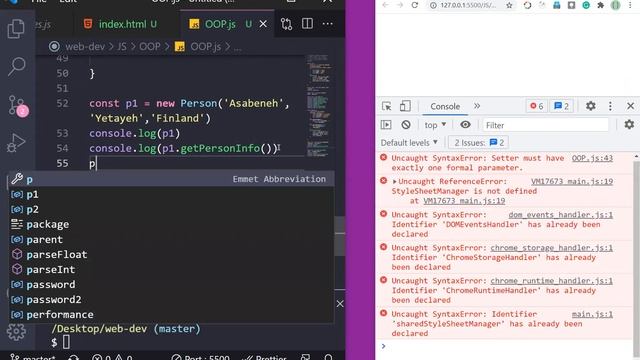Click the 2 messages issues badge
The image size is (640, 360).
tap(562, 106)
